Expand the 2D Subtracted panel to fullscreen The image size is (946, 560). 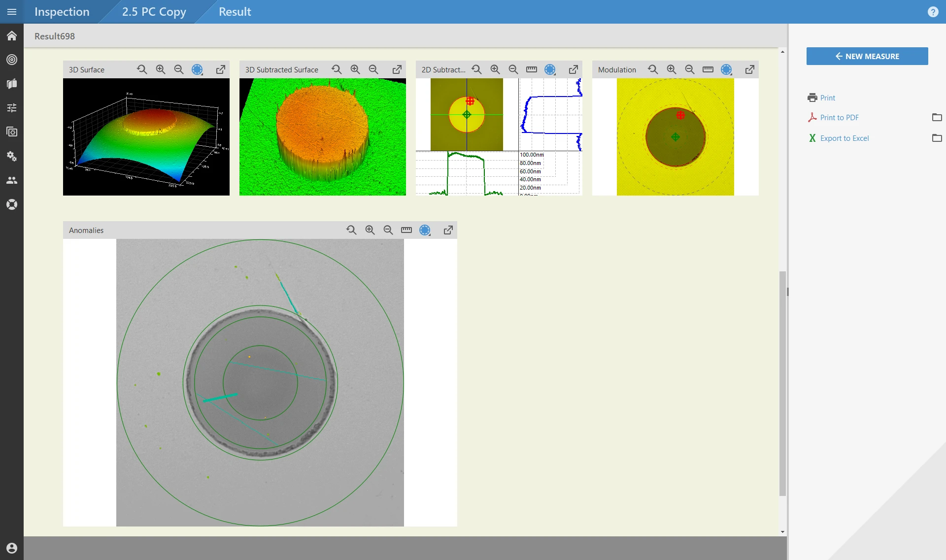tap(574, 69)
